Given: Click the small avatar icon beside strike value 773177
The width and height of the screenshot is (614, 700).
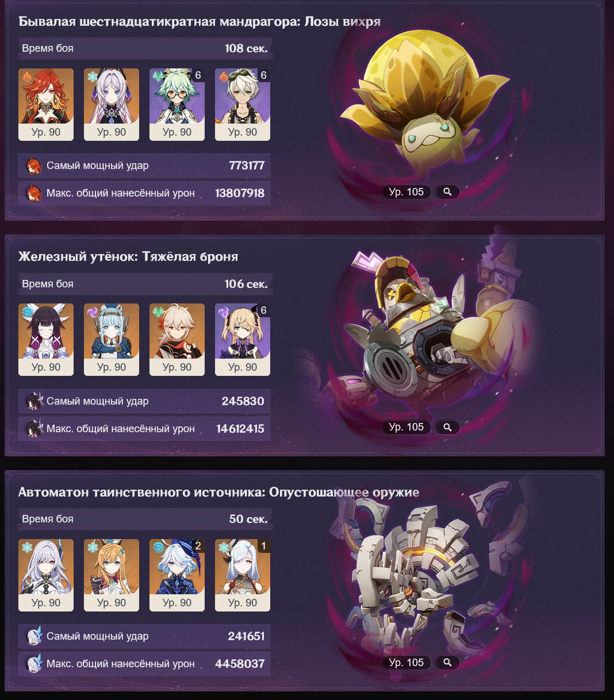Looking at the screenshot, I should click(x=33, y=166).
